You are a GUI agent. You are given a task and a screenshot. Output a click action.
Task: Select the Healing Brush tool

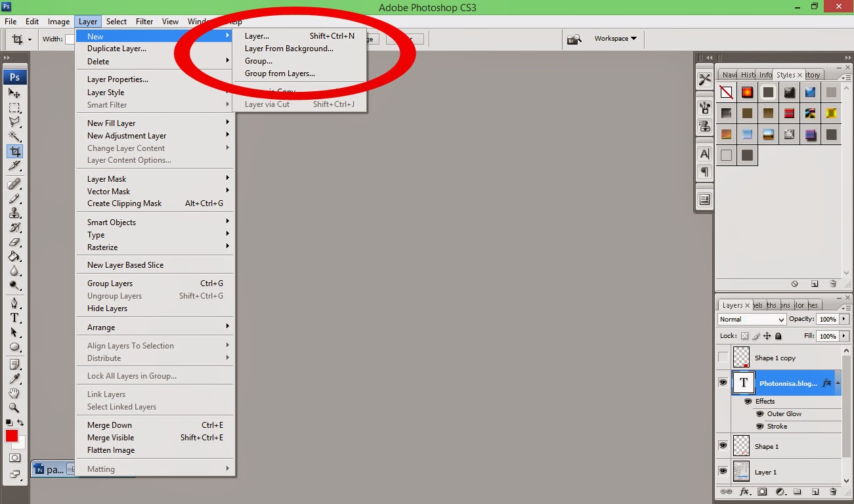point(14,184)
